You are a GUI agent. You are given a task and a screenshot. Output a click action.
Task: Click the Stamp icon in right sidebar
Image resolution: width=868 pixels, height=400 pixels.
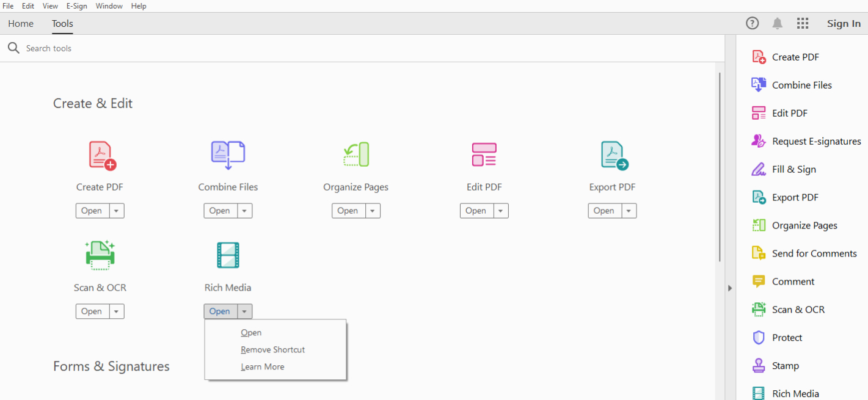(758, 366)
